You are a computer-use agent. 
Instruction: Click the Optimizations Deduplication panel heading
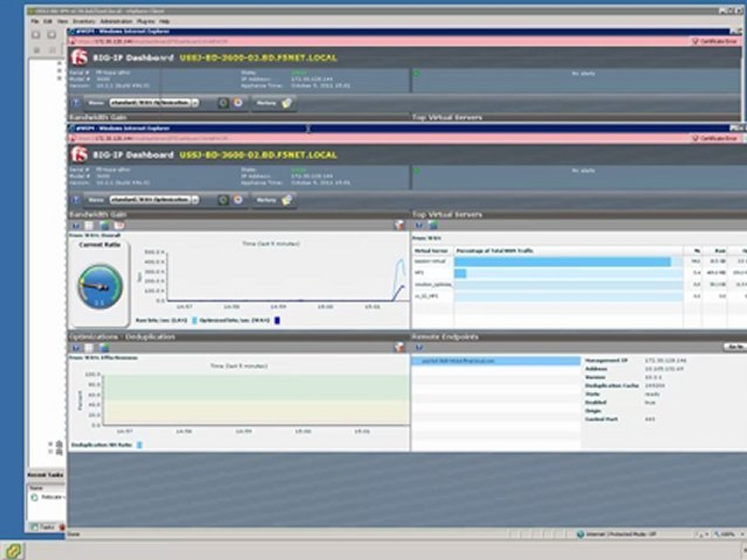pos(122,337)
